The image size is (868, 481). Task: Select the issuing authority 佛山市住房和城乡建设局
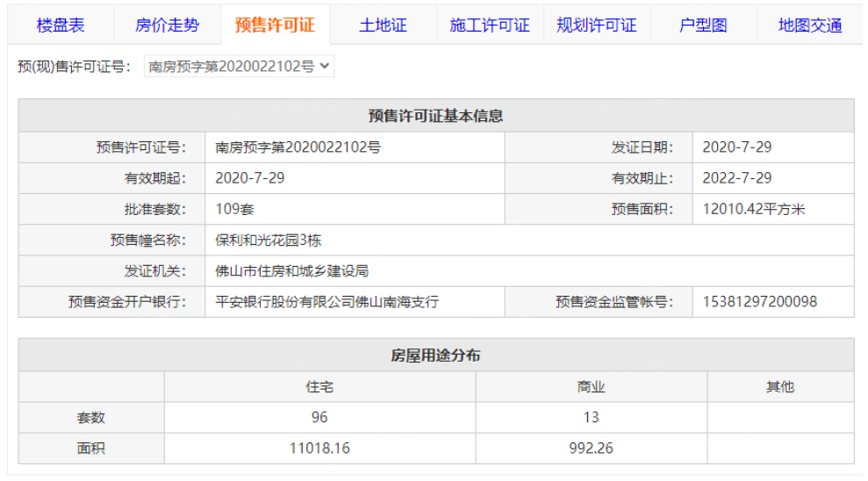(x=291, y=270)
